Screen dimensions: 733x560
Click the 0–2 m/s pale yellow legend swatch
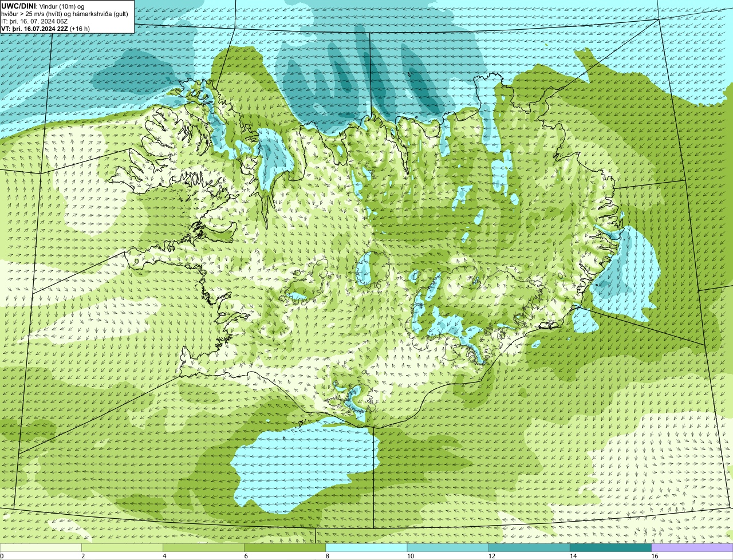41,547
